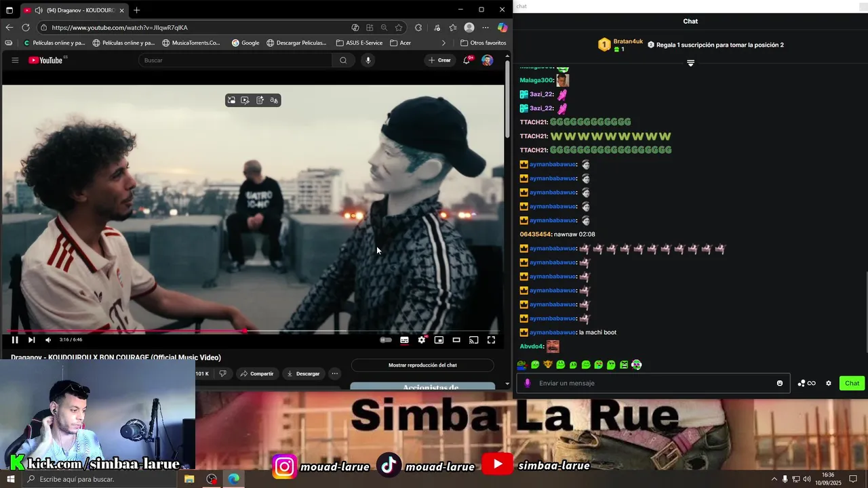
Task: Open the ASUS E-Service bookmarks folder
Action: [x=359, y=43]
